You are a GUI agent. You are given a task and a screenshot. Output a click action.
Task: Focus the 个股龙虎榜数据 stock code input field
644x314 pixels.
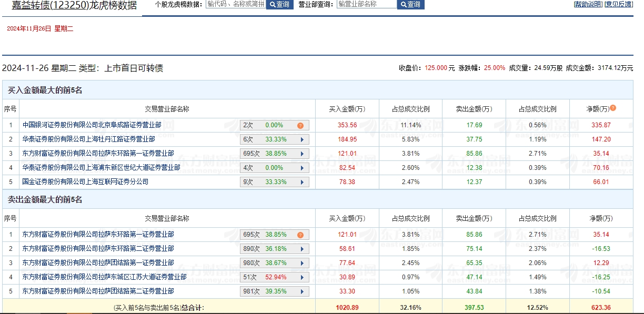coord(235,4)
